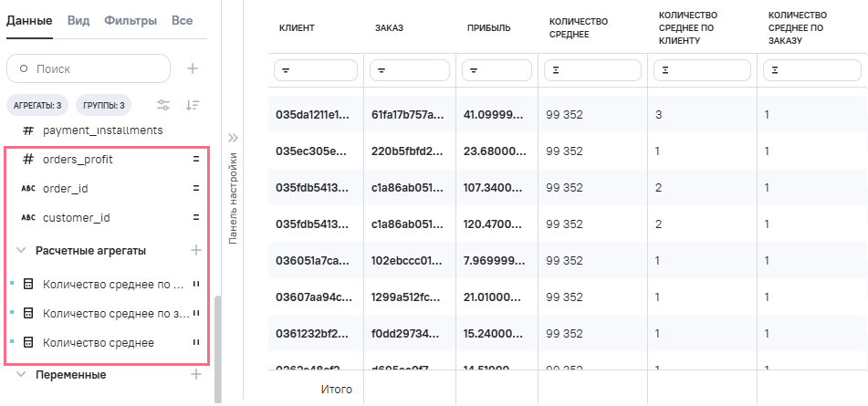
Task: Sort by the Прибыль column header
Action: click(488, 28)
